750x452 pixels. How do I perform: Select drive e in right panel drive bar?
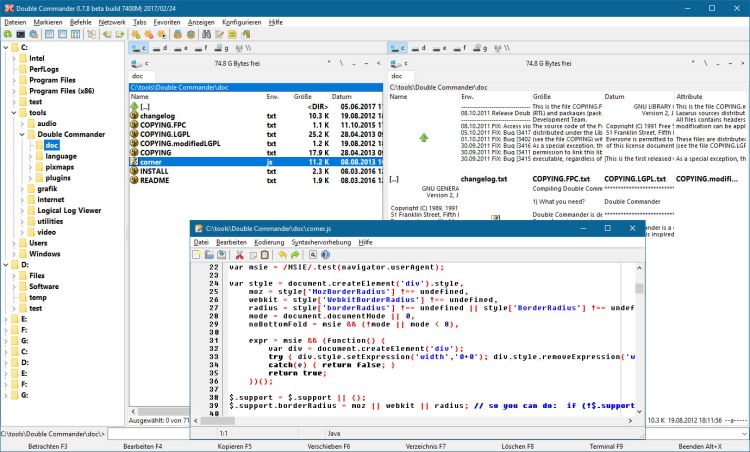(x=440, y=48)
